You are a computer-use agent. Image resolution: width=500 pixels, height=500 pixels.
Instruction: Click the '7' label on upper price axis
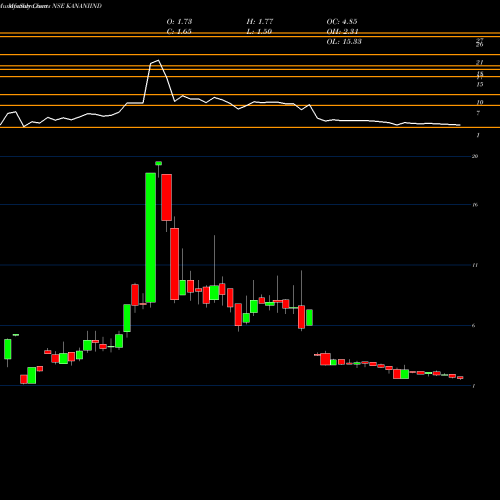coord(478,113)
